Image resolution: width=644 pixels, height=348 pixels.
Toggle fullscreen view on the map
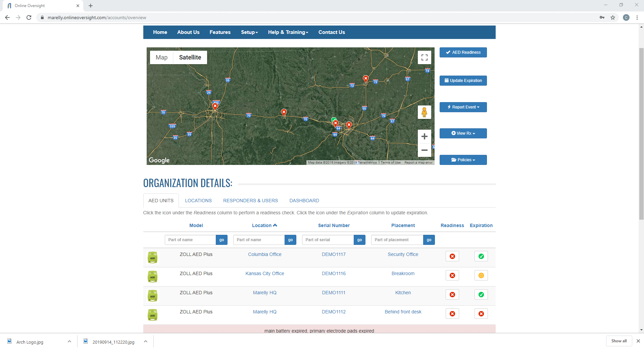[x=424, y=57]
